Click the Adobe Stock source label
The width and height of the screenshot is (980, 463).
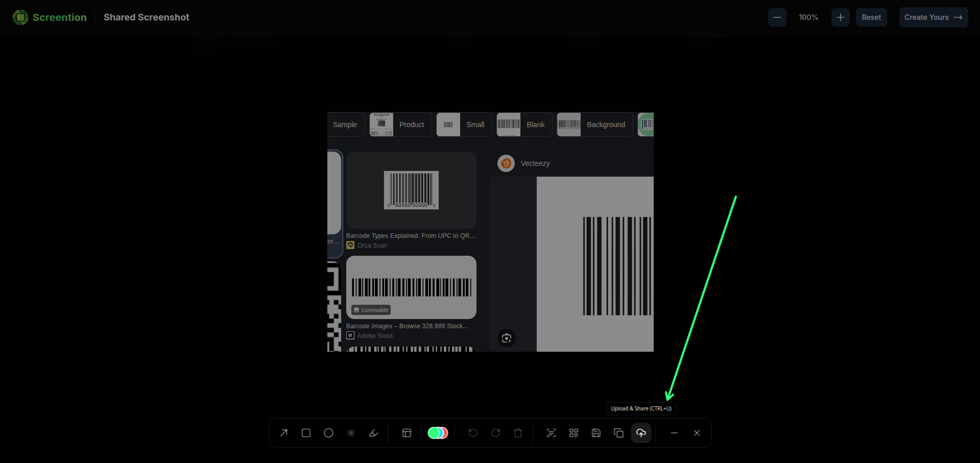point(375,336)
